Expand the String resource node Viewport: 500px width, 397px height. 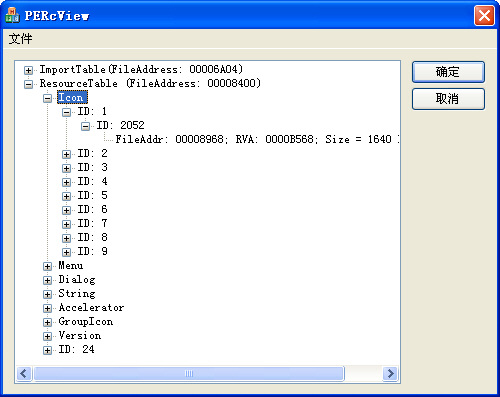tap(48, 294)
